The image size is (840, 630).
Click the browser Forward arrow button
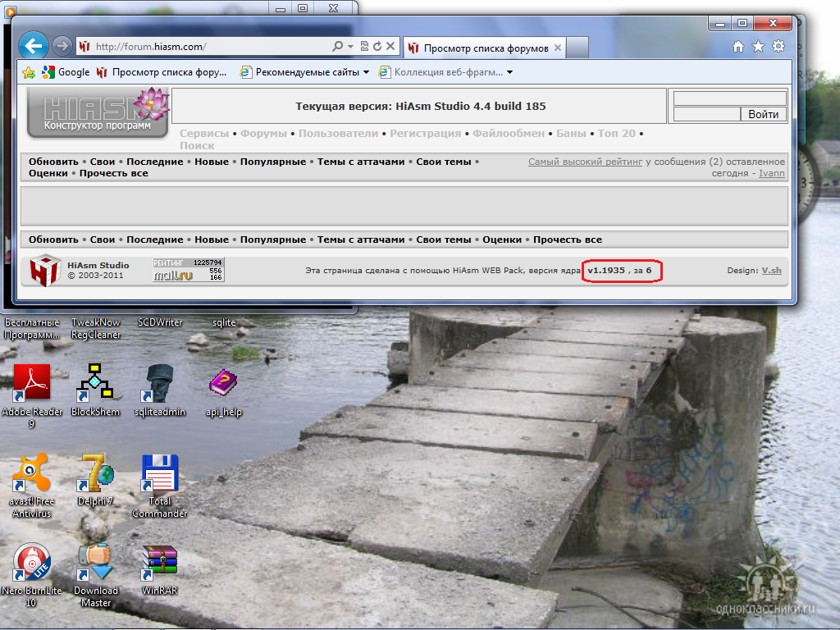tap(62, 46)
